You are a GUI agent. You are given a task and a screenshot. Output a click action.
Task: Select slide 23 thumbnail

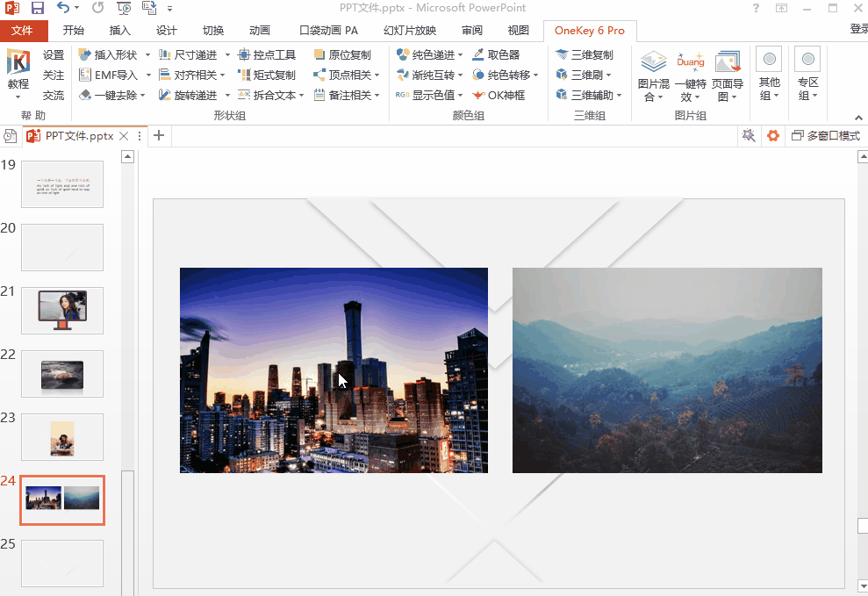click(x=62, y=437)
